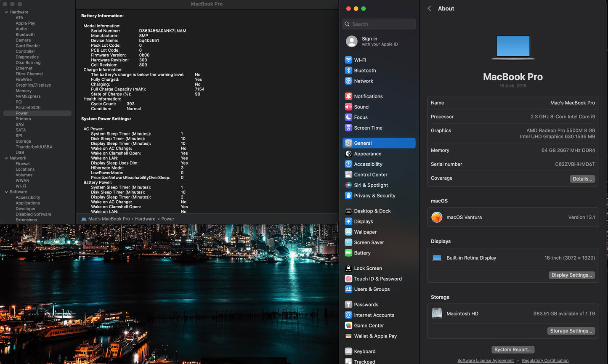This screenshot has height=364, width=608.
Task: Click the Bluetooth icon in settings sidebar
Action: (348, 71)
